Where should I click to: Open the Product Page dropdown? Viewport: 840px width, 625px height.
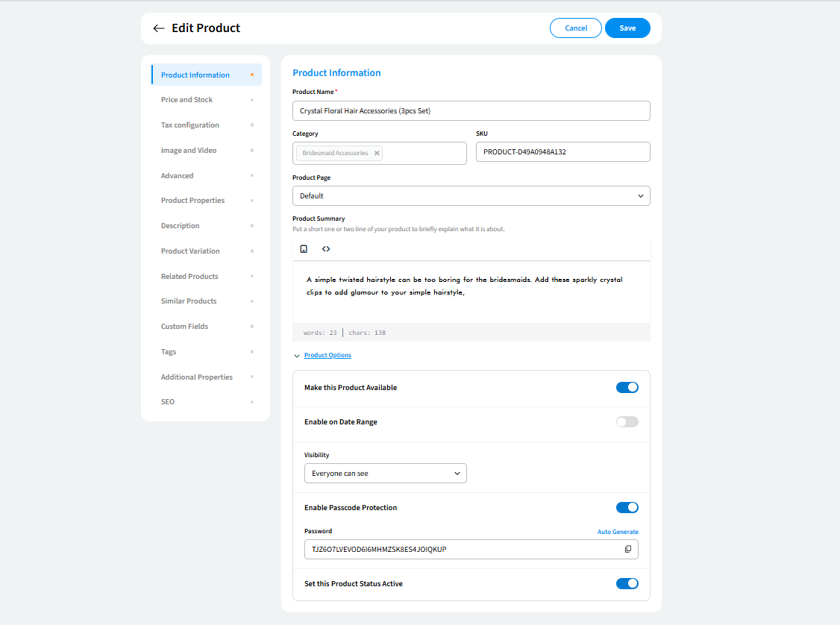(471, 196)
